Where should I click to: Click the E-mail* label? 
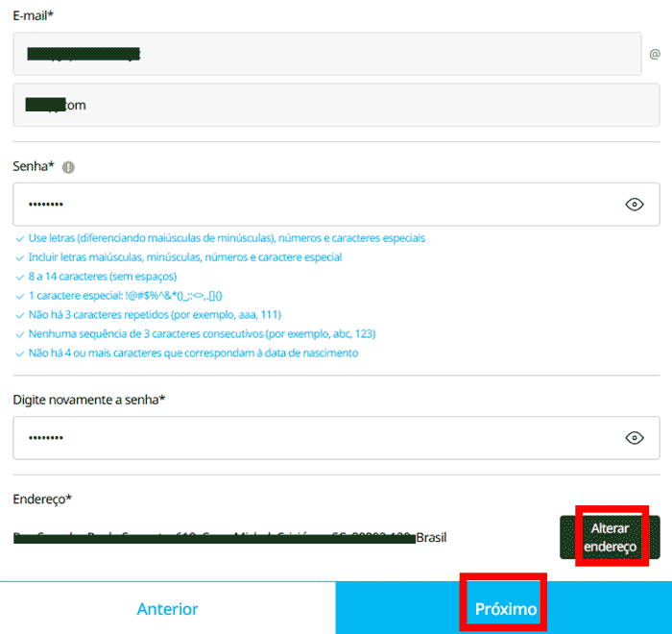click(x=33, y=16)
